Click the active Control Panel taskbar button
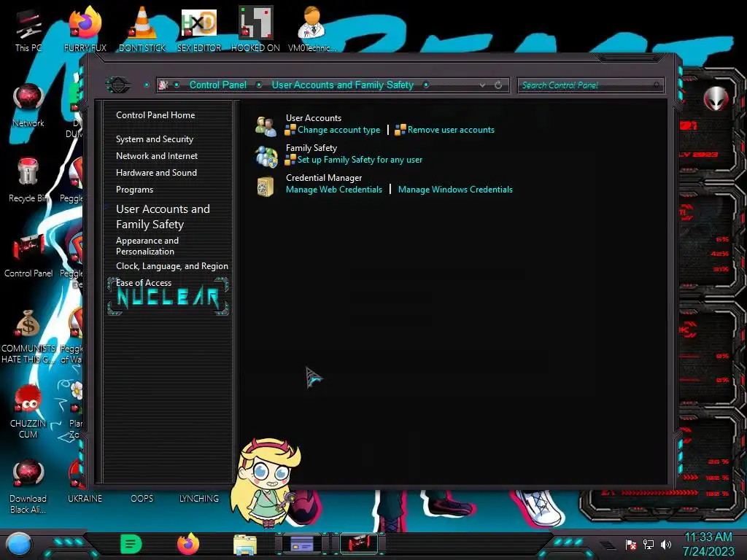The width and height of the screenshot is (747, 560). click(359, 544)
